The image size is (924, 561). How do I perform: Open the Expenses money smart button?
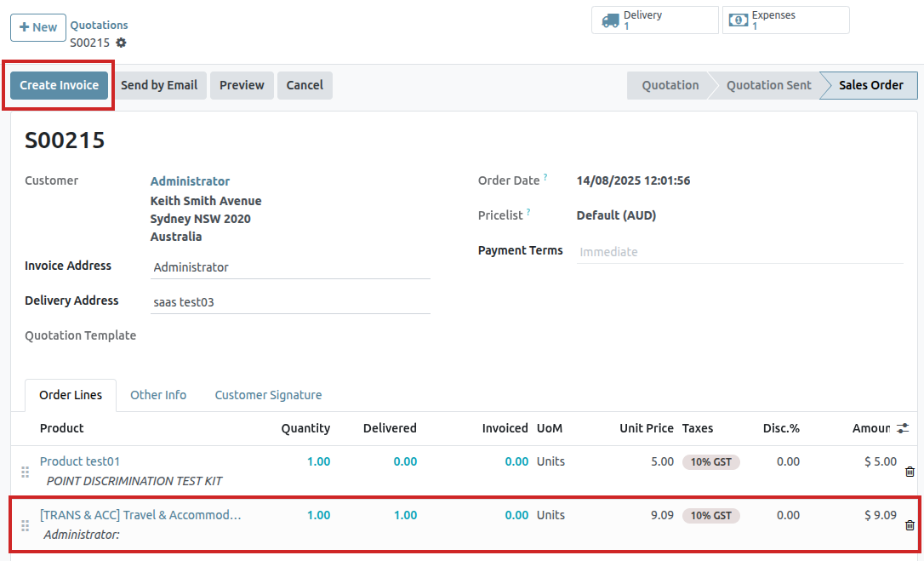784,20
